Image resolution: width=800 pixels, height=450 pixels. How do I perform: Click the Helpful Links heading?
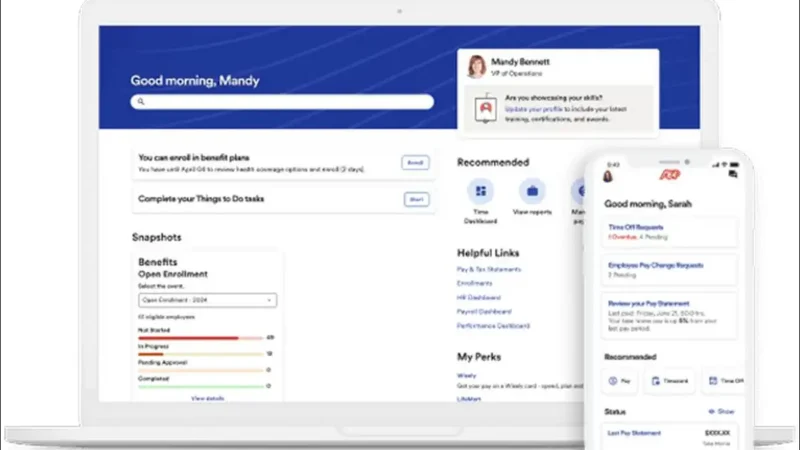click(488, 253)
